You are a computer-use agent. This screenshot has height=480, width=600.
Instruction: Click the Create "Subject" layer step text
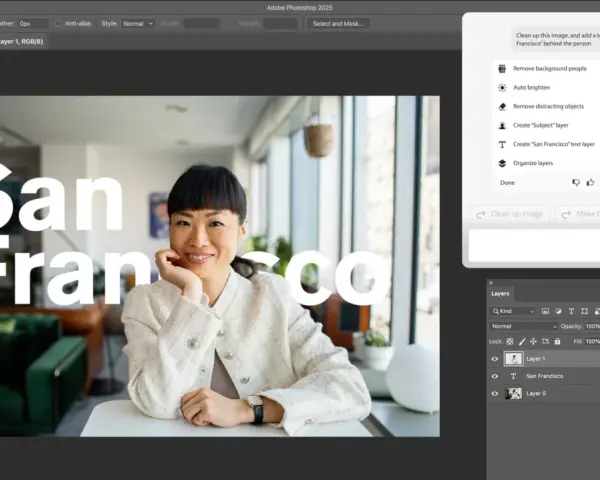pos(541,126)
